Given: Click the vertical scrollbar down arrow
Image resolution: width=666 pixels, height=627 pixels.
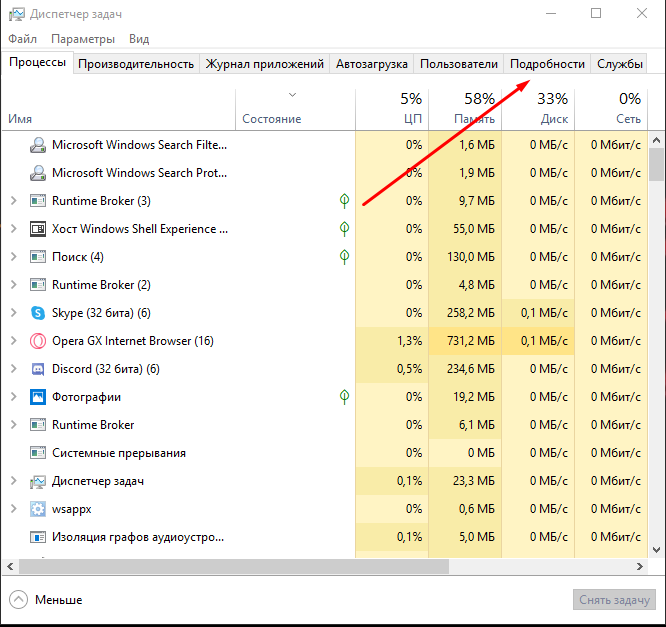Looking at the screenshot, I should pyautogui.click(x=656, y=550).
